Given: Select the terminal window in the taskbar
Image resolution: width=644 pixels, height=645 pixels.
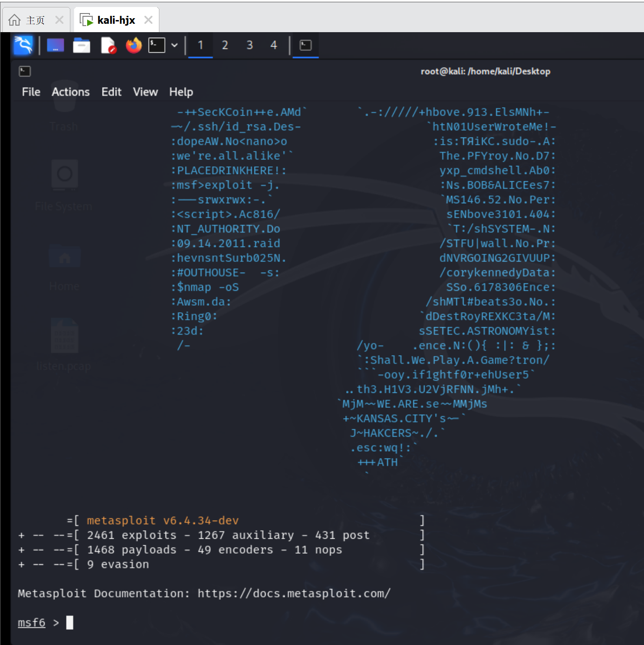Looking at the screenshot, I should pos(306,45).
